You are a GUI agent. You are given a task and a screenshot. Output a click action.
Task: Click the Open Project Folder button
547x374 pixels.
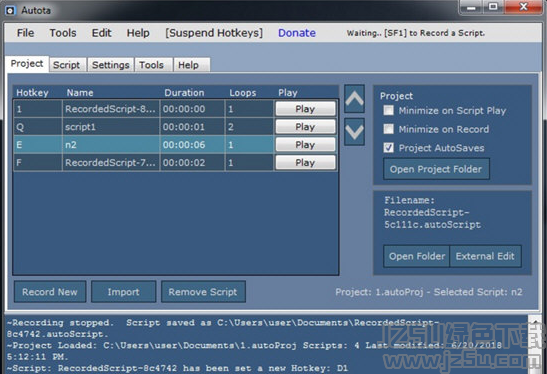(x=436, y=169)
